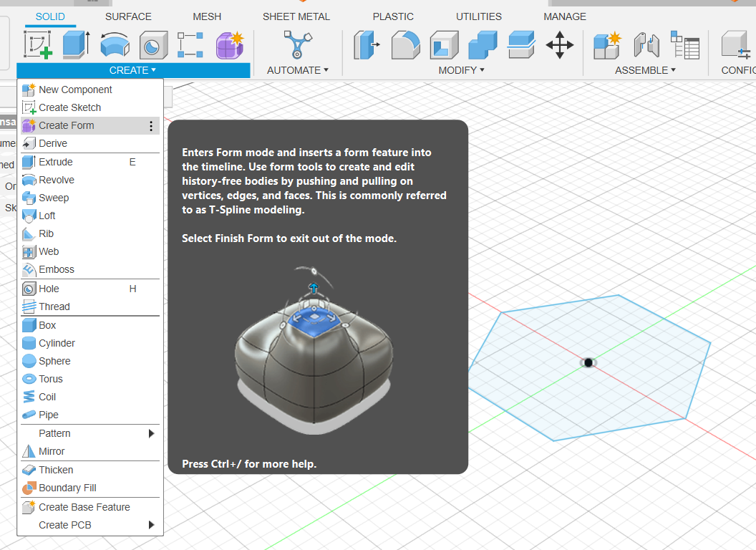The width and height of the screenshot is (756, 550).
Task: Select Hole in the Create menu
Action: (90, 289)
